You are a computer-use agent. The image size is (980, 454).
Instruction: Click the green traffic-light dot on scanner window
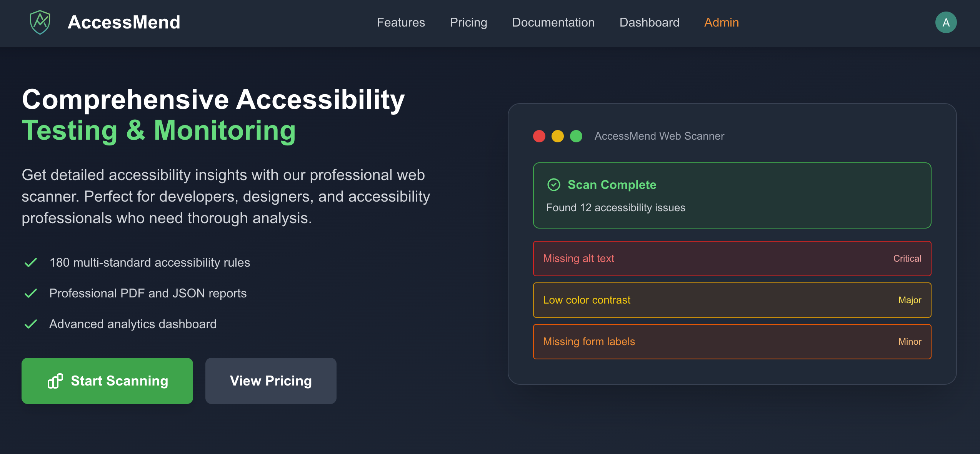click(x=576, y=136)
